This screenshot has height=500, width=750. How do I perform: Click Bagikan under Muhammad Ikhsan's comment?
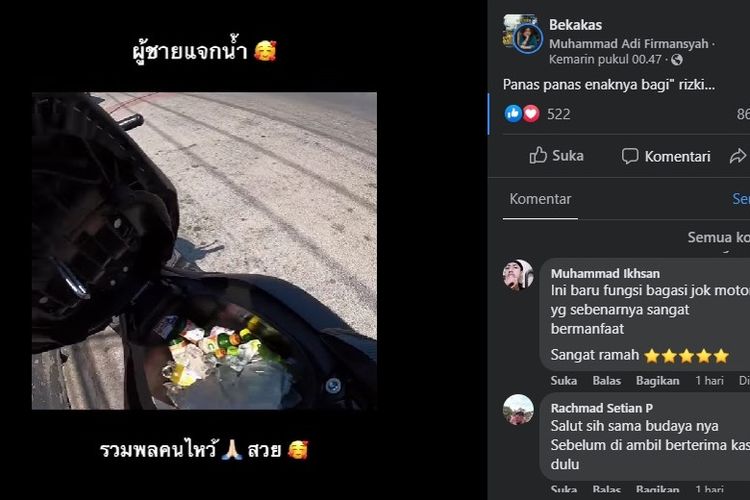[658, 381]
